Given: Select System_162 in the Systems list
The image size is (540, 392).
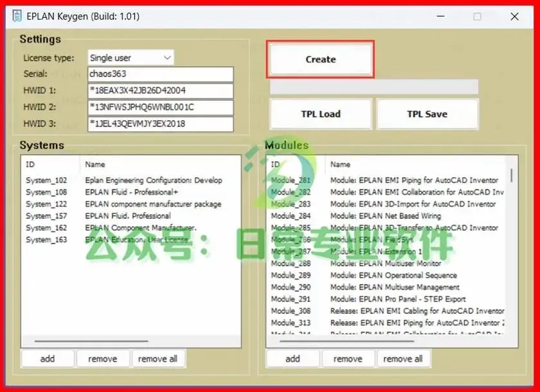Looking at the screenshot, I should (46, 227).
